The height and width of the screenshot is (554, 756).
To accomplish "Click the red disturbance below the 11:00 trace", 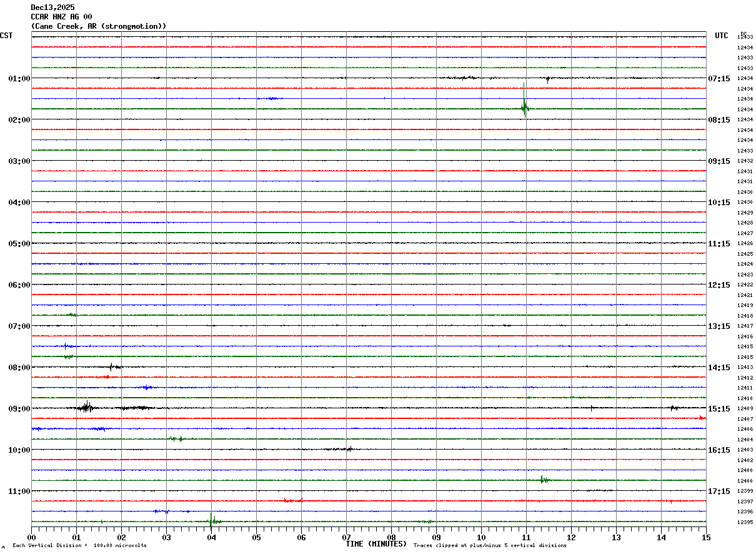I will click(x=292, y=500).
